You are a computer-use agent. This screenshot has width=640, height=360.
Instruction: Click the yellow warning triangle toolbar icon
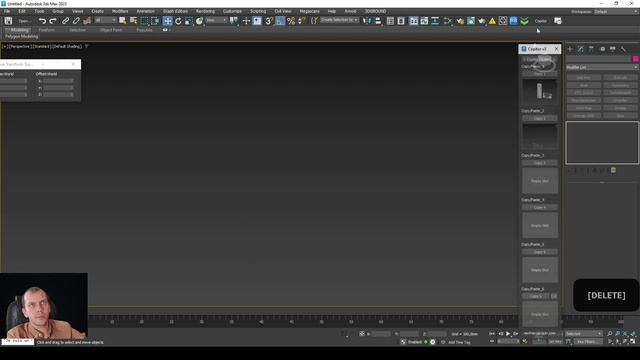click(492, 21)
